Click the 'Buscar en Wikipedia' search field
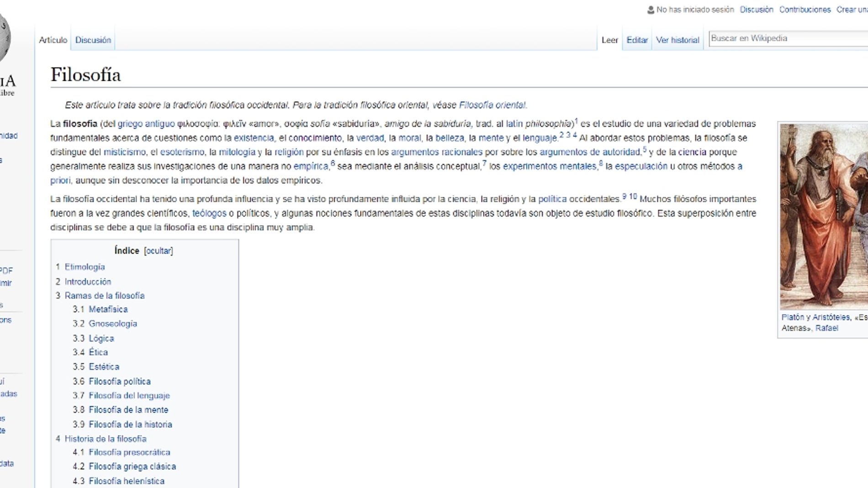This screenshot has width=868, height=488. (788, 38)
